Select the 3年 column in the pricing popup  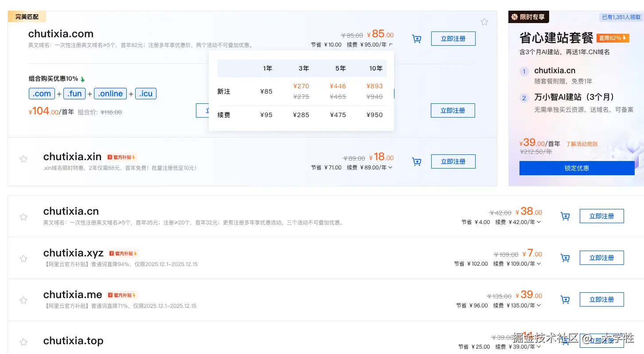[x=304, y=68]
